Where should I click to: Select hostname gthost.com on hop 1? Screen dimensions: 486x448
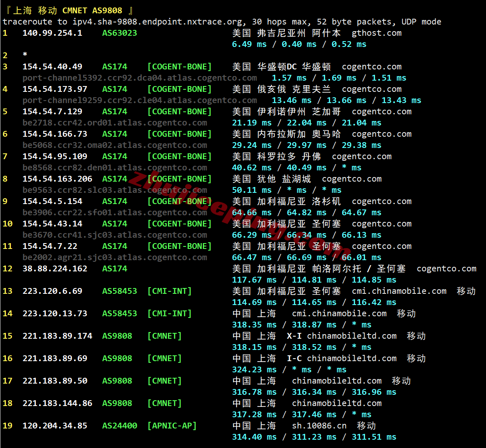click(376, 33)
